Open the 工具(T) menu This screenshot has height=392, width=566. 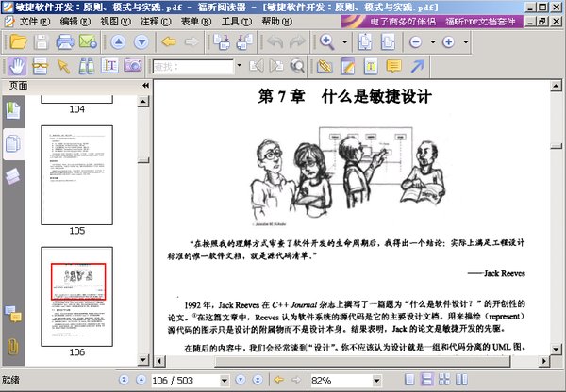pos(237,22)
